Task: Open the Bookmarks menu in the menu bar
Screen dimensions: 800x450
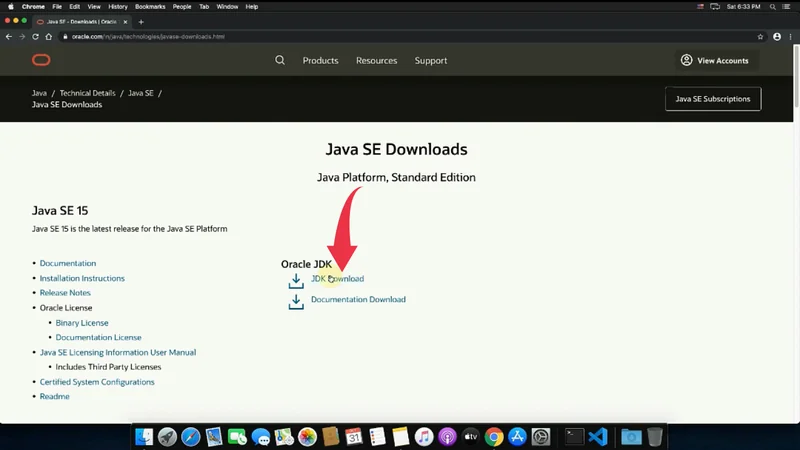Action: tap(150, 6)
